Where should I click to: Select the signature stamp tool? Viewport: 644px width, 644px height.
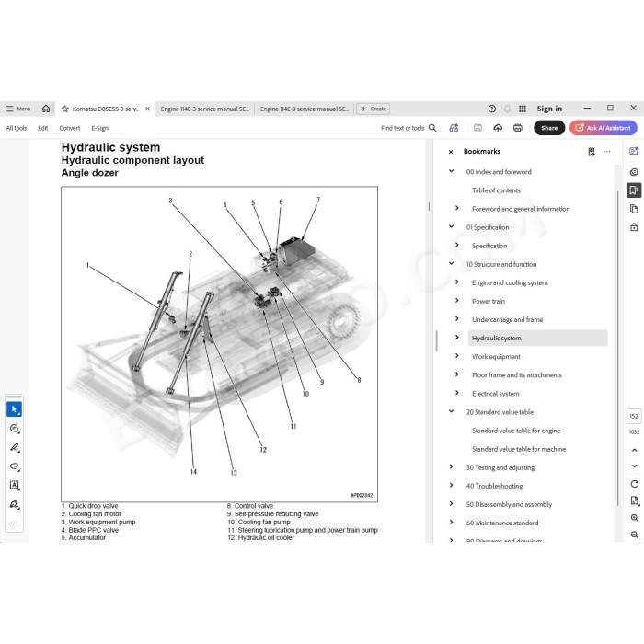coord(15,504)
